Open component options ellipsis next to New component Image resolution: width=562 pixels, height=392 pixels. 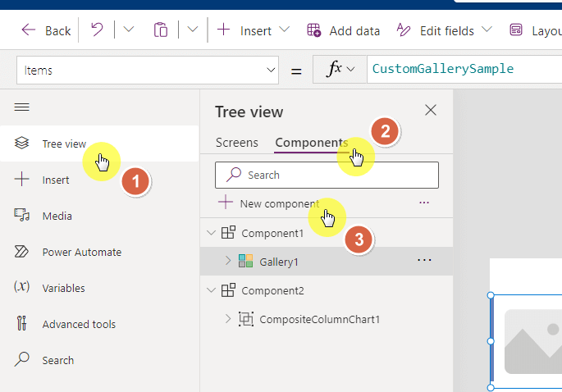(x=424, y=203)
